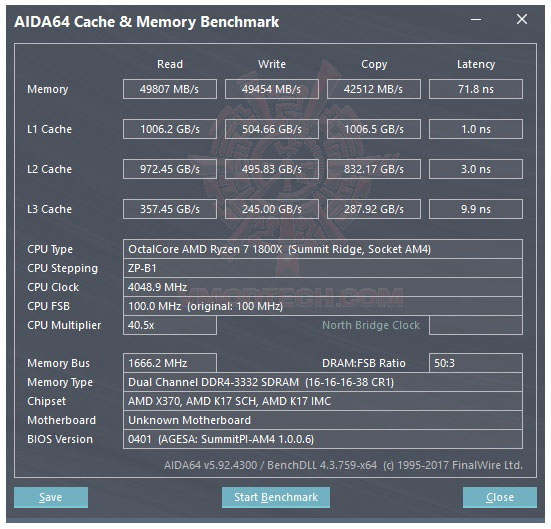551x529 pixels.
Task: Click Start Benchmark button
Action: tap(276, 497)
